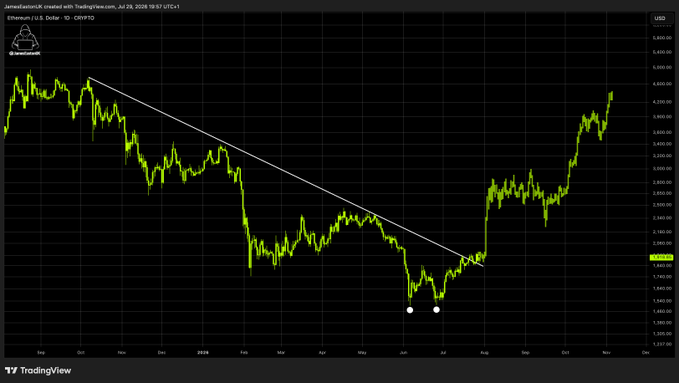Open the USD currency selector
Screen dimensions: 679x383
tap(661, 18)
